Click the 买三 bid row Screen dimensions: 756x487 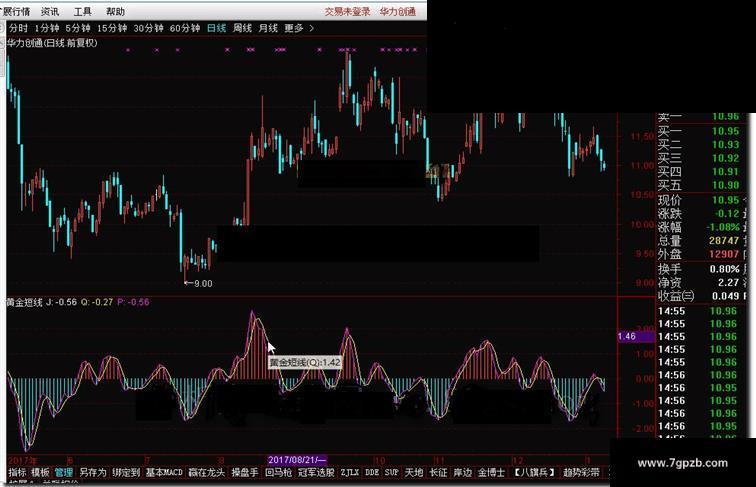[x=699, y=158]
